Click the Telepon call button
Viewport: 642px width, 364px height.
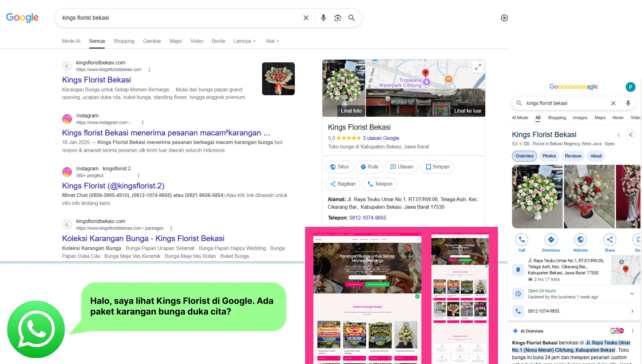click(x=380, y=184)
